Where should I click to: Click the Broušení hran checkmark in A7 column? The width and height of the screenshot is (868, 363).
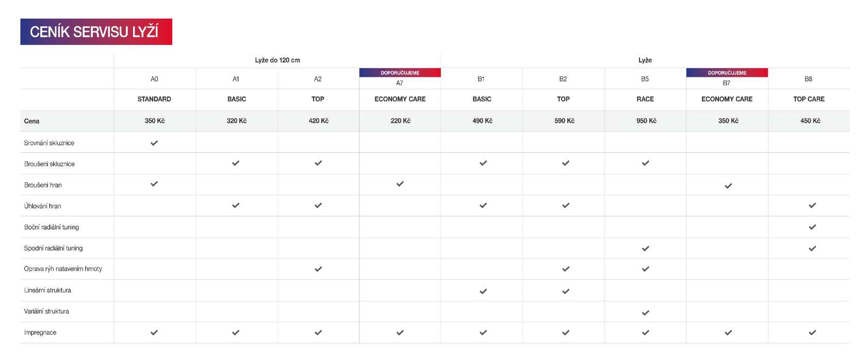tap(400, 184)
